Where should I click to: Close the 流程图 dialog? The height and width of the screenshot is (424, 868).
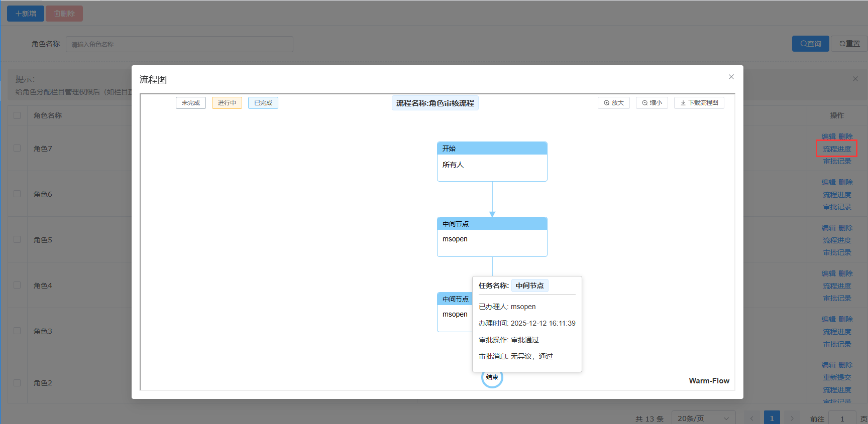pyautogui.click(x=731, y=77)
